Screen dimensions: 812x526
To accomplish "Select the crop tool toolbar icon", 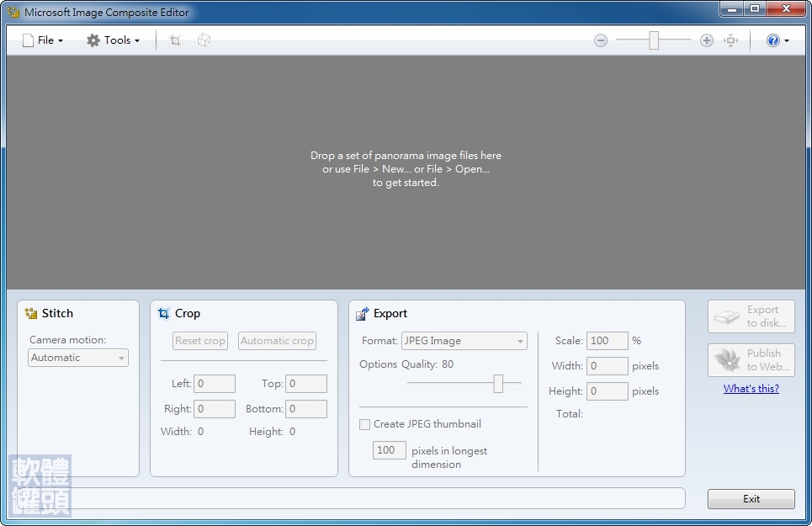I will click(x=176, y=40).
